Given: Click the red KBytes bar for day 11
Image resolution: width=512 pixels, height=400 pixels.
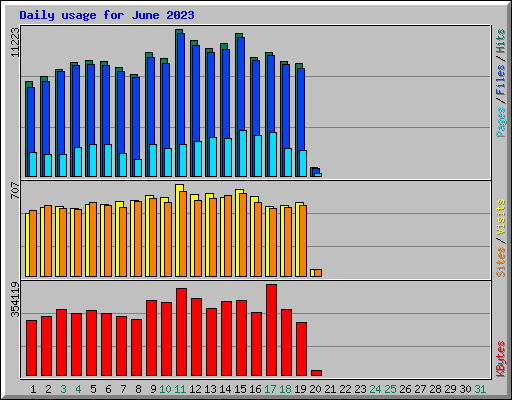Looking at the screenshot, I should tap(181, 332).
